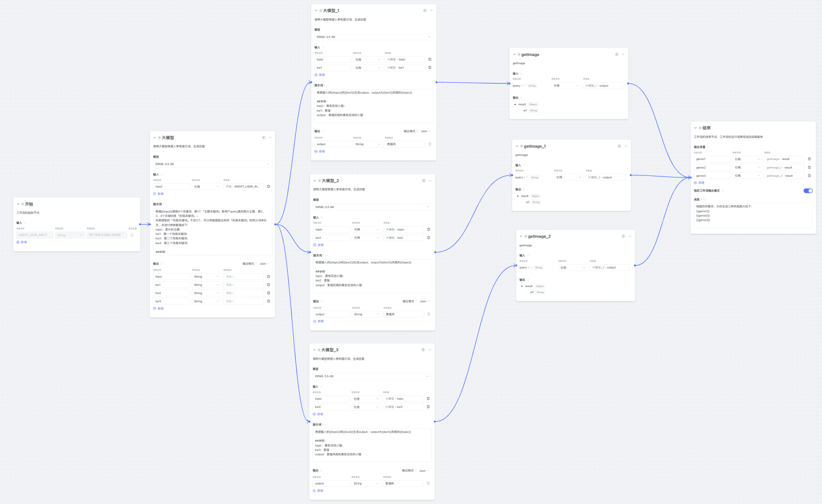Open Json output format dropdown in 大模型_2

pyautogui.click(x=424, y=301)
